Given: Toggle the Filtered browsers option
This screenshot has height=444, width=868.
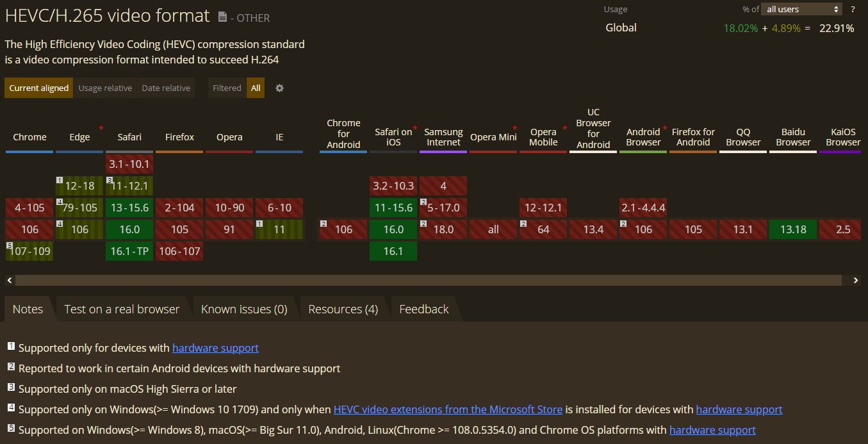Looking at the screenshot, I should click(x=227, y=88).
